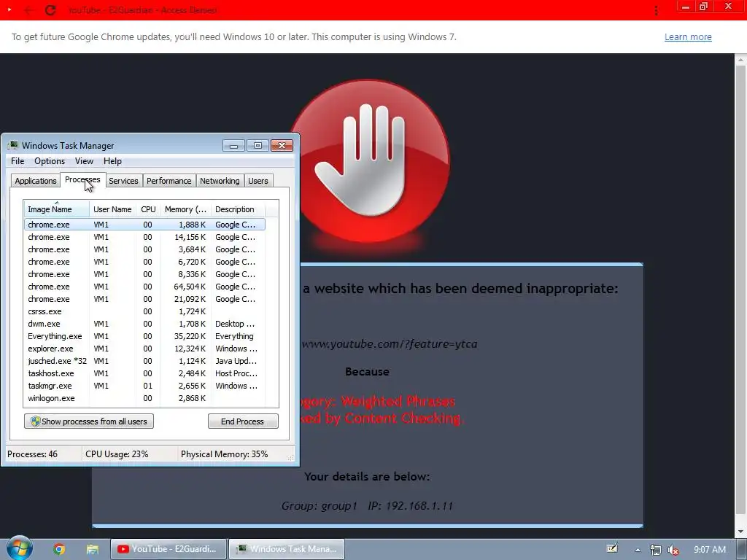
Task: Select chrome.exe row with 14,156 K memory
Action: tap(144, 237)
